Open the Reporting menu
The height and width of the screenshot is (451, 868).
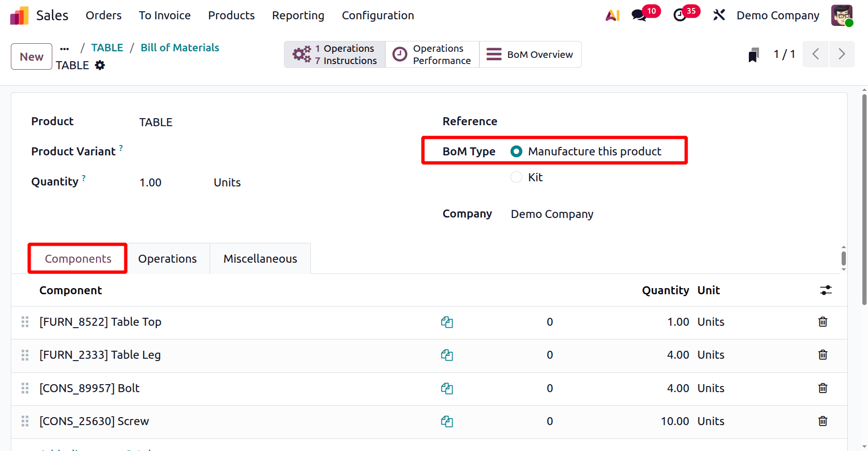(298, 15)
